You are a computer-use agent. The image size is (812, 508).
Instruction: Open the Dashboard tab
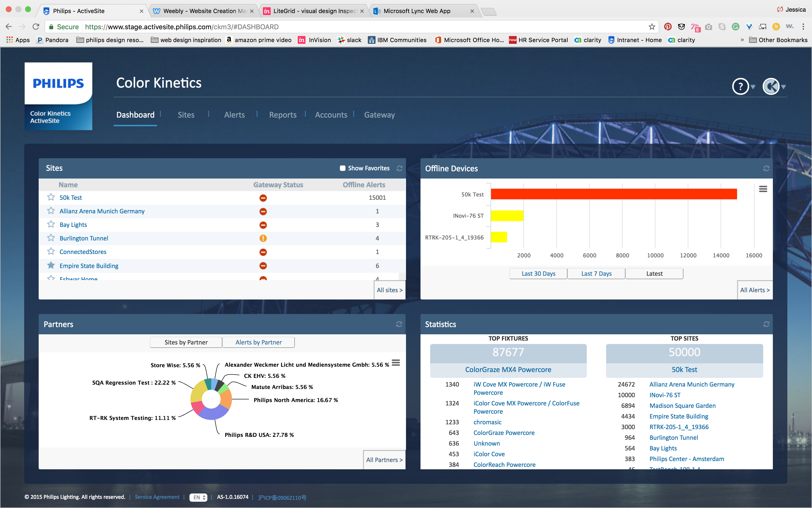(x=135, y=115)
